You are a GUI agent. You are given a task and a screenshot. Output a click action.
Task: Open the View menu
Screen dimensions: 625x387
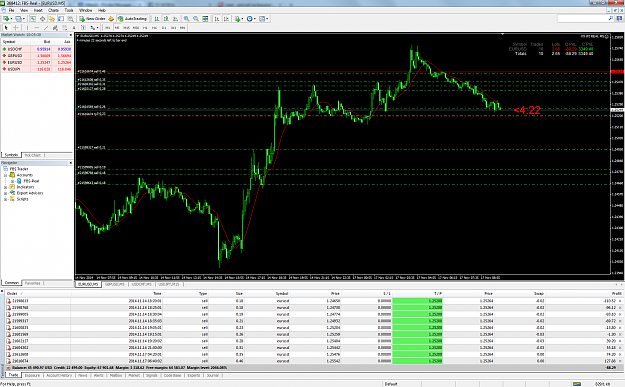click(24, 10)
